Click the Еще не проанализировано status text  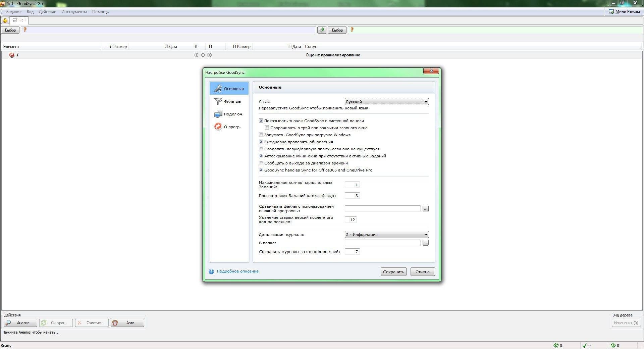coord(333,55)
